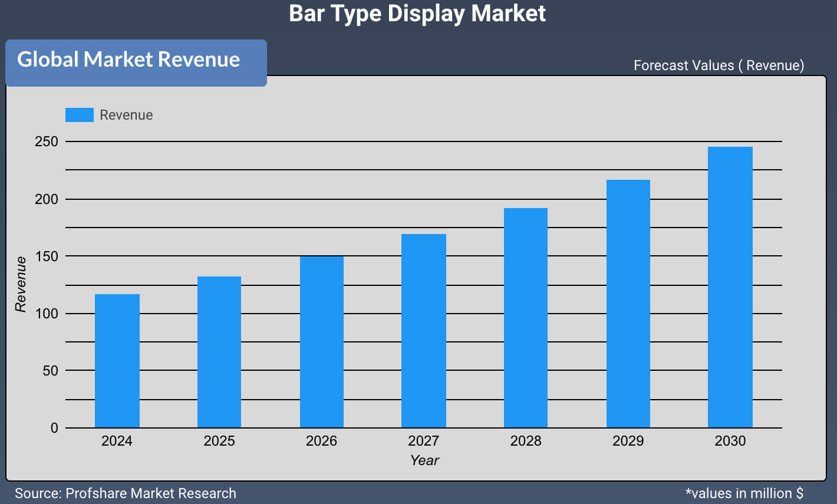This screenshot has height=504, width=837.
Task: Click the Forecast Values ( Revenue) label
Action: [x=719, y=65]
